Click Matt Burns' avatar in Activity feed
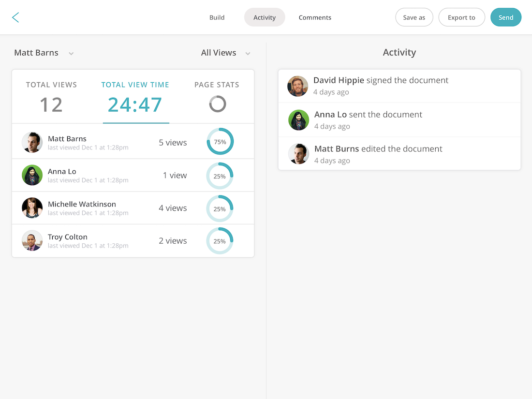This screenshot has height=399, width=532. point(298,154)
